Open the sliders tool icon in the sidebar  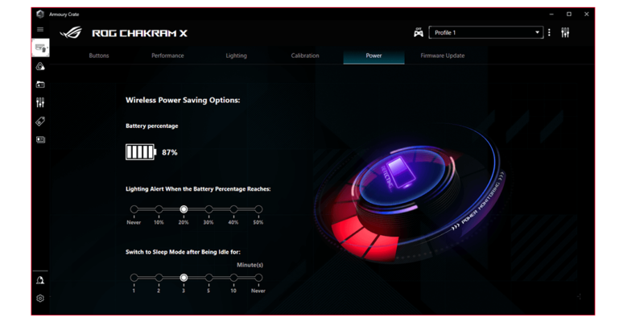point(40,103)
